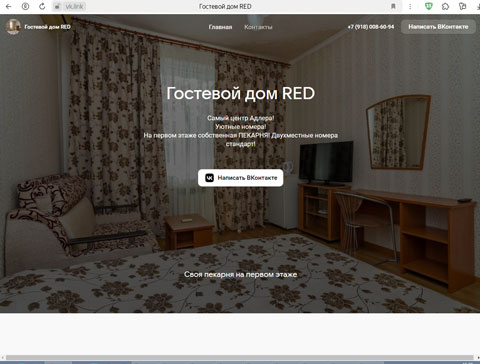This screenshot has width=480, height=364.
Task: Bookmark this page with the bookmark icon
Action: pyautogui.click(x=393, y=6)
